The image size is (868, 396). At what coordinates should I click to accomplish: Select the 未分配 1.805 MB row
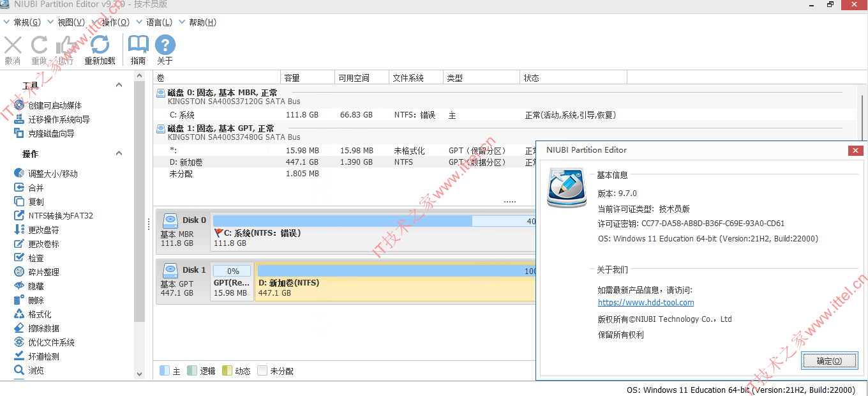pyautogui.click(x=345, y=174)
